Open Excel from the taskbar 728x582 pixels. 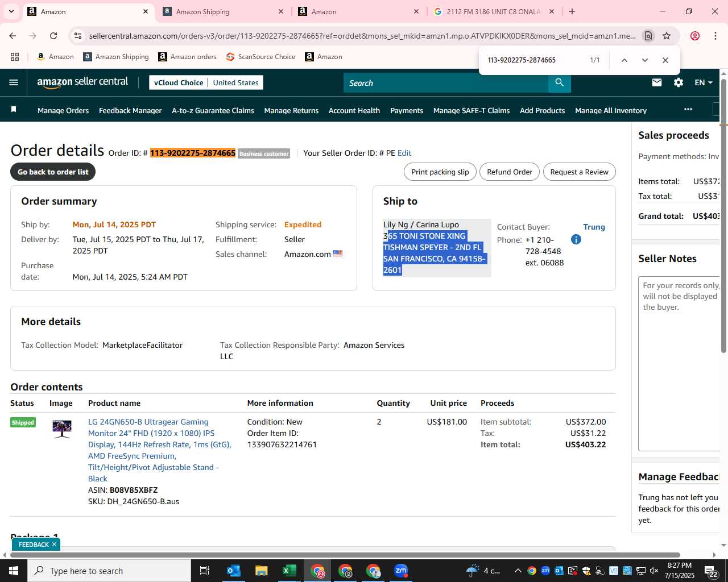289,571
